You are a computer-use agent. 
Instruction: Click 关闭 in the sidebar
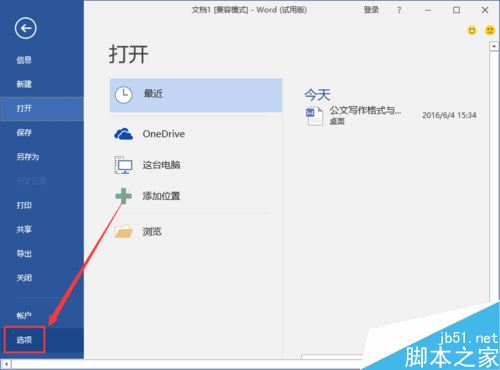click(x=24, y=278)
